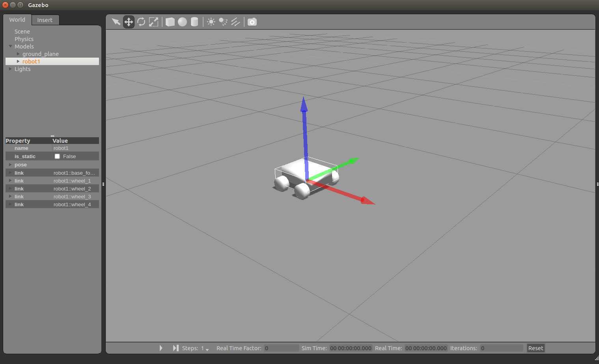
Task: Expand the ground_plane model node
Action: click(x=18, y=54)
